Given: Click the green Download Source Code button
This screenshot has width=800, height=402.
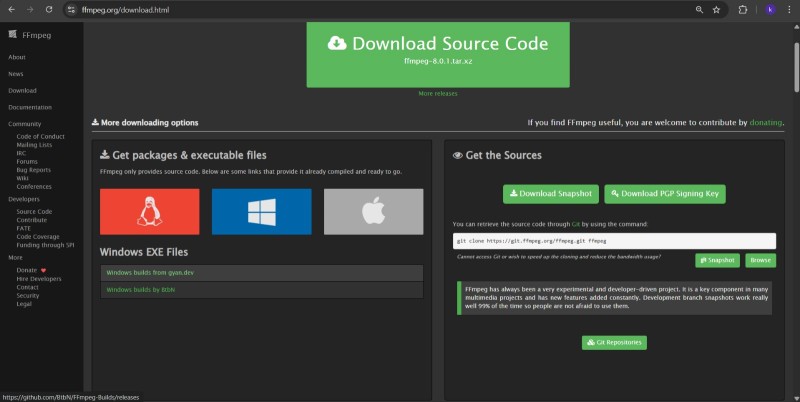Looking at the screenshot, I should click(x=438, y=55).
